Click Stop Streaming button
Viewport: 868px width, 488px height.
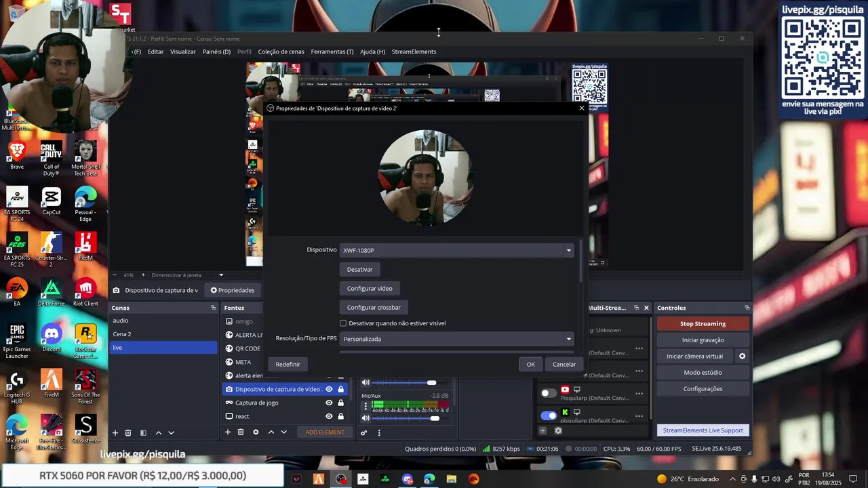[703, 324]
